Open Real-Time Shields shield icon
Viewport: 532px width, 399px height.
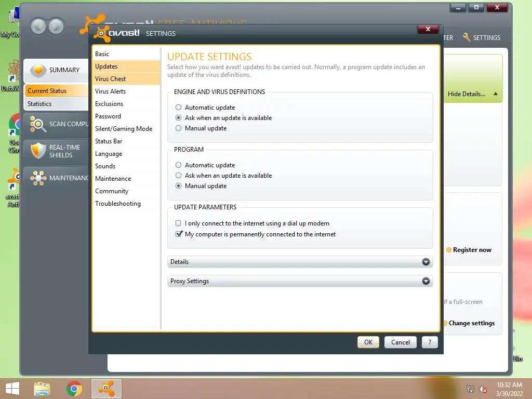pos(38,151)
